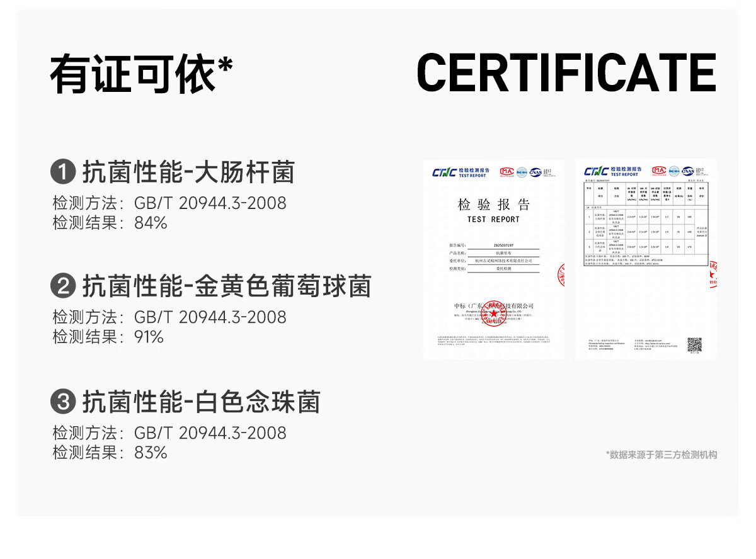Select the result text "检测结果: 84%"

[x=110, y=223]
